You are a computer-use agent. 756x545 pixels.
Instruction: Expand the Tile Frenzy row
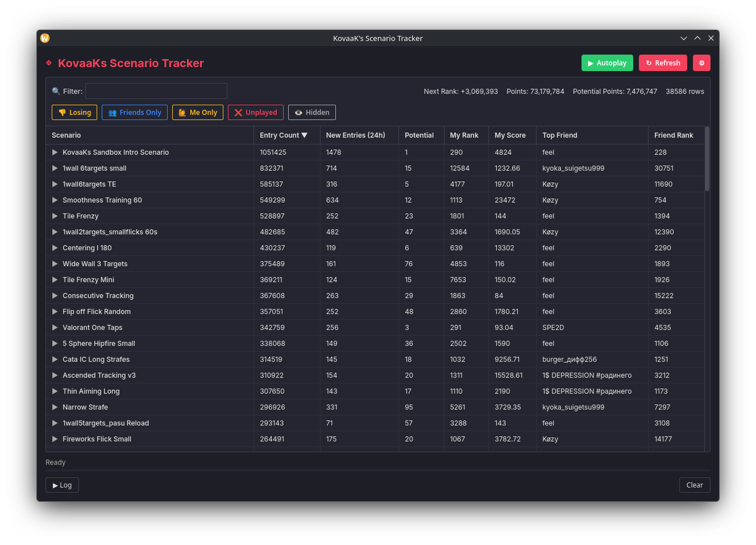pos(55,216)
